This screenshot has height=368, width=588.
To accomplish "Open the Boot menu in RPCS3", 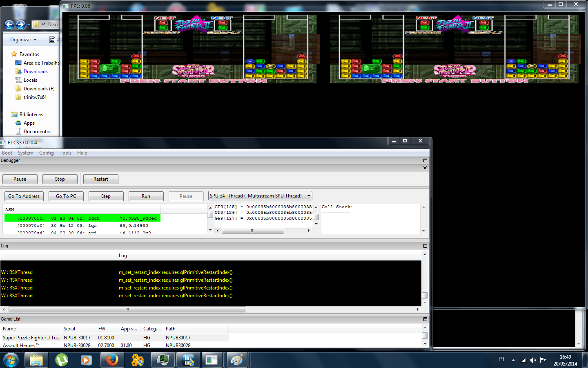I will point(7,153).
